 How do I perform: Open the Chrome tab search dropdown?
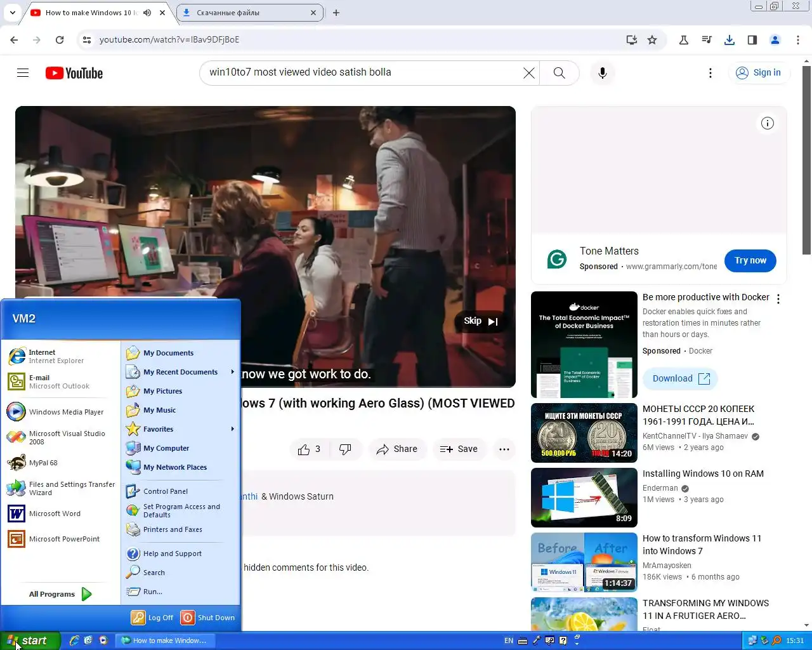(12, 13)
